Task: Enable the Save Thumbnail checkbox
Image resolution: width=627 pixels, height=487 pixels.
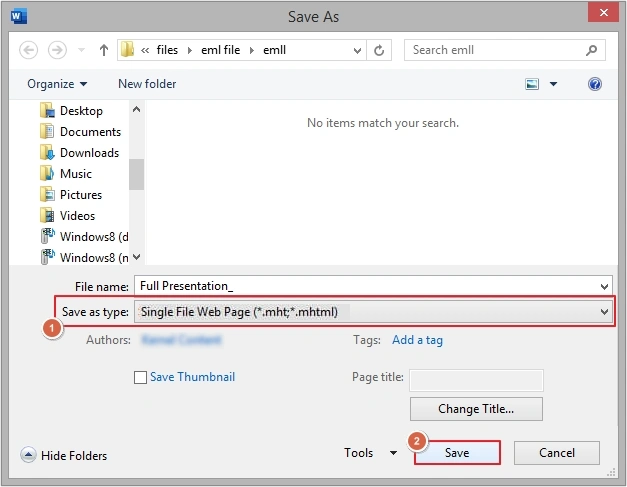Action: [140, 377]
